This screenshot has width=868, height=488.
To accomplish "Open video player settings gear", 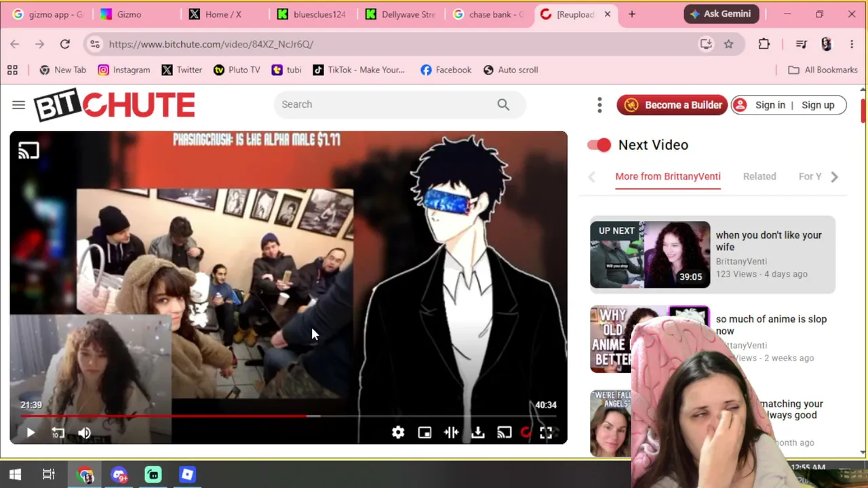I will [x=398, y=432].
